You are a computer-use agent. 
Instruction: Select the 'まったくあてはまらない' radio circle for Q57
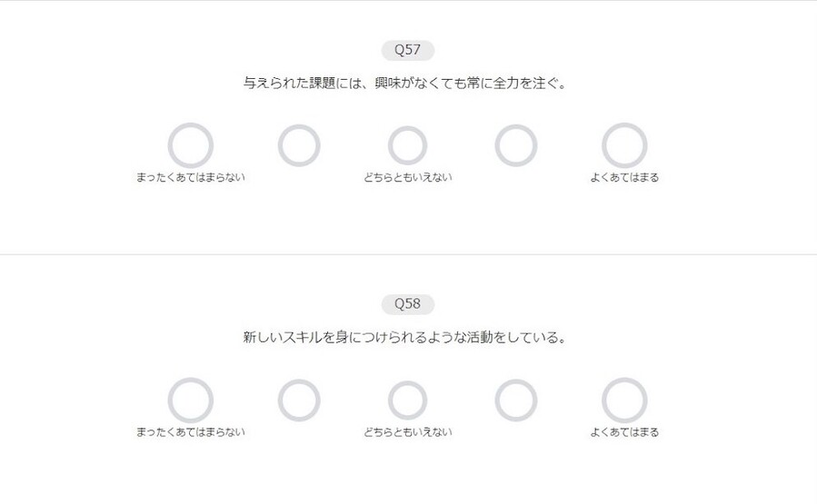pyautogui.click(x=191, y=145)
